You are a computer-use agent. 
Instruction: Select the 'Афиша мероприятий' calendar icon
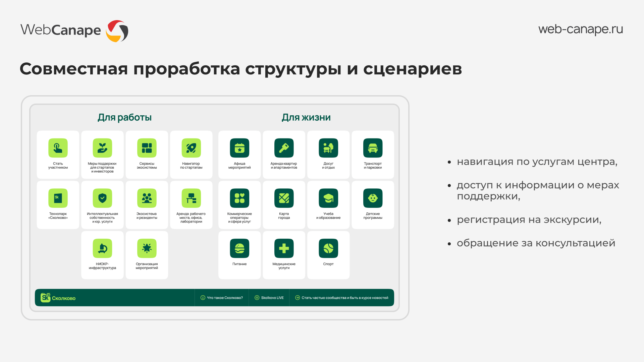pos(239,148)
